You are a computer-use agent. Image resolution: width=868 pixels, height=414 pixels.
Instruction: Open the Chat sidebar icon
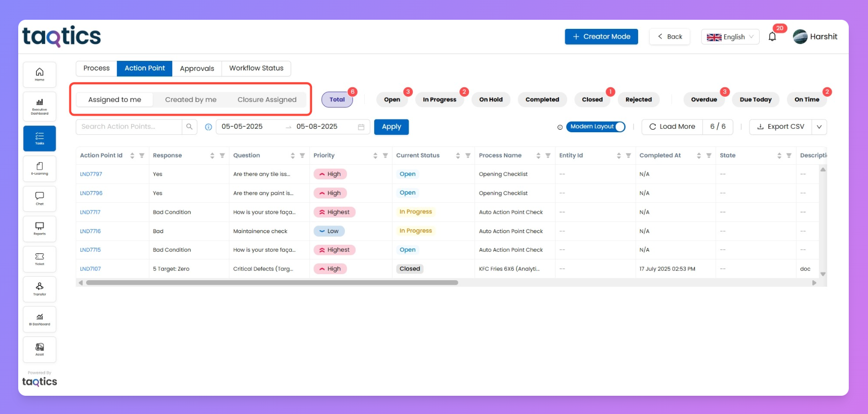40,198
